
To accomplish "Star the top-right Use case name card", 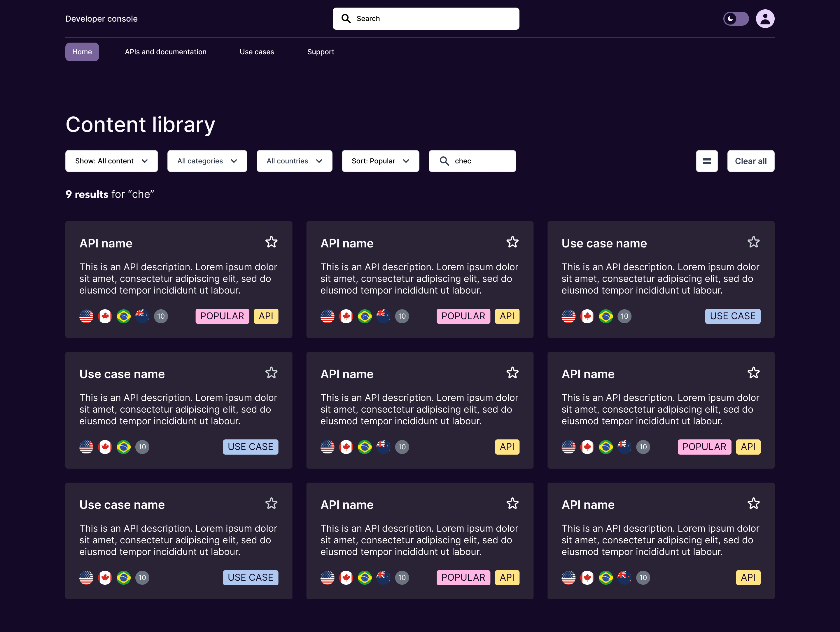I will [753, 242].
